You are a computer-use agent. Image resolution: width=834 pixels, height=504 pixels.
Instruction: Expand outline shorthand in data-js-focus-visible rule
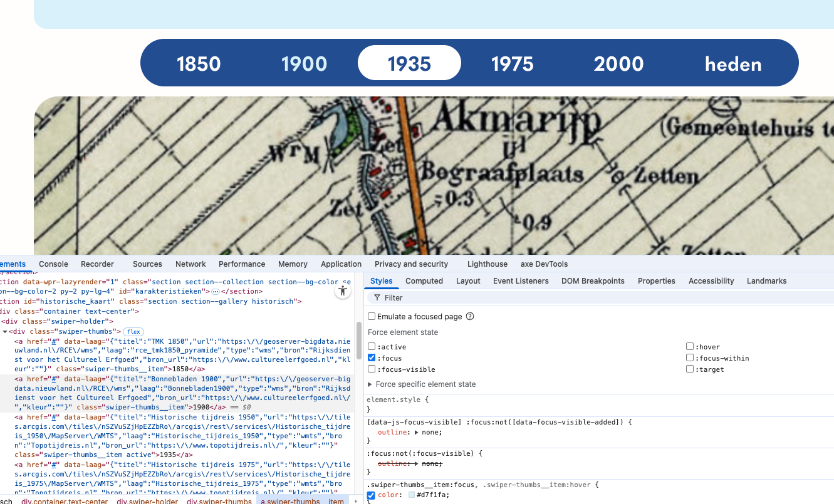click(417, 432)
